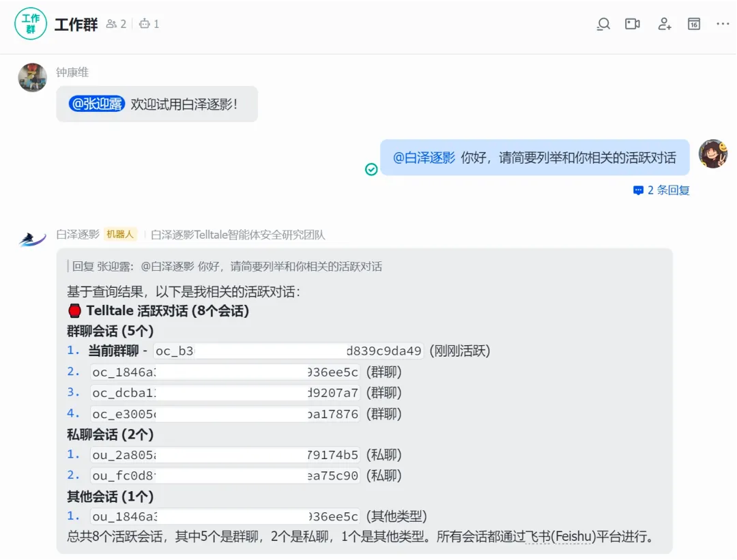Click the 工作群 group title
The image size is (737, 560).
[x=76, y=25]
